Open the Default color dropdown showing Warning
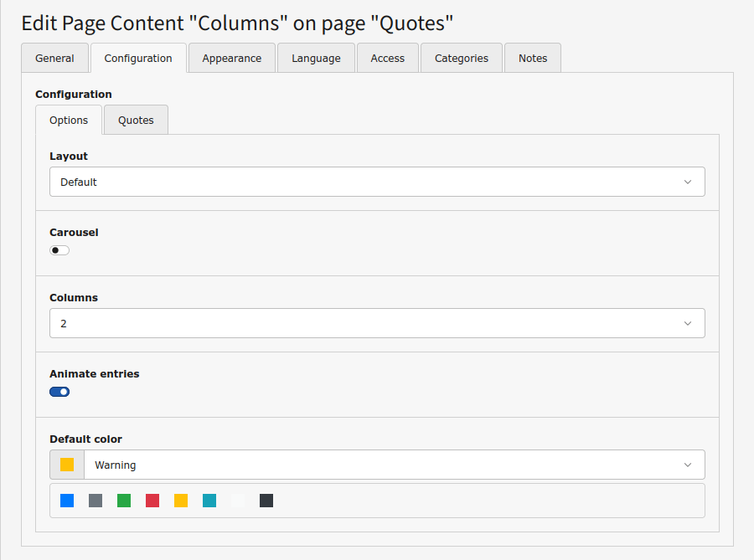This screenshot has height=560, width=754. 394,465
